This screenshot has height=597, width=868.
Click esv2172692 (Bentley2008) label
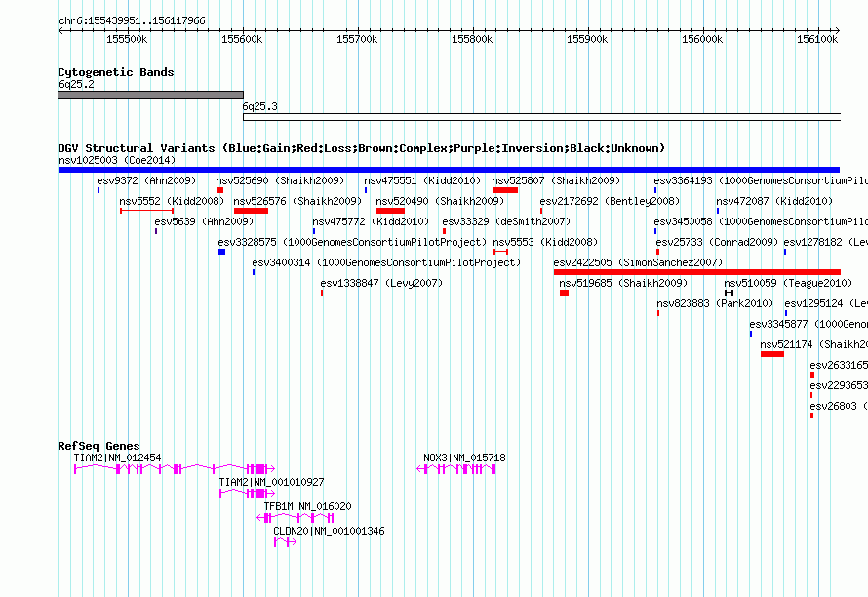(610, 201)
